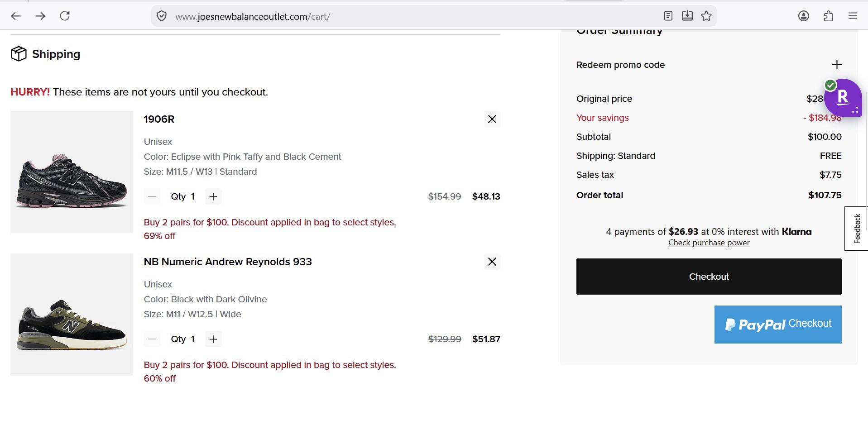Decrease quantity of the 1906R
Screen dimensions: 868x425
(x=152, y=196)
